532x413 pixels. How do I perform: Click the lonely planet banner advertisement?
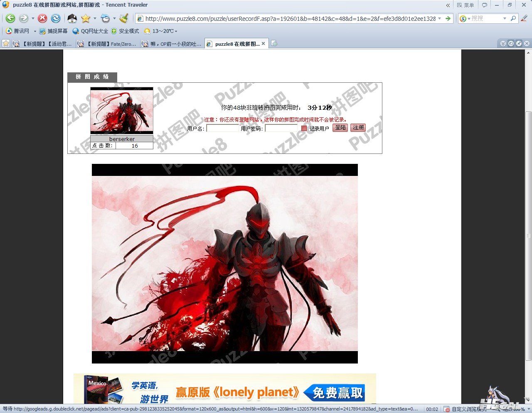[225, 389]
